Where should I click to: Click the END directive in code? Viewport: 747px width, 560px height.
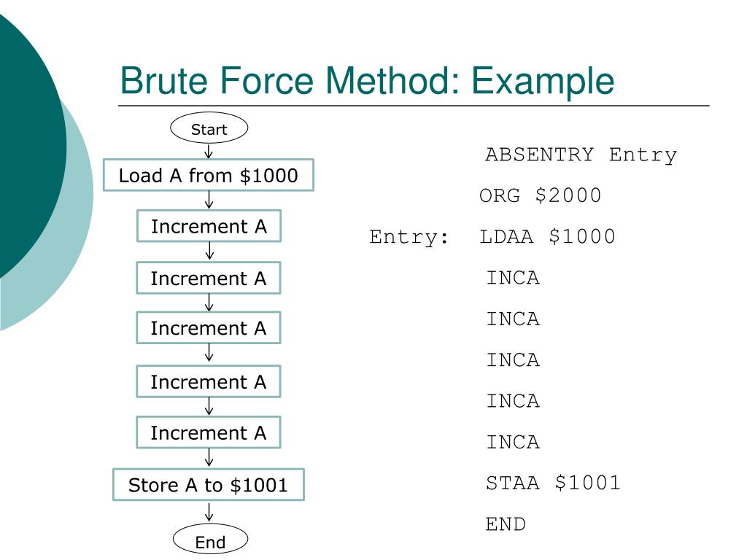506,524
